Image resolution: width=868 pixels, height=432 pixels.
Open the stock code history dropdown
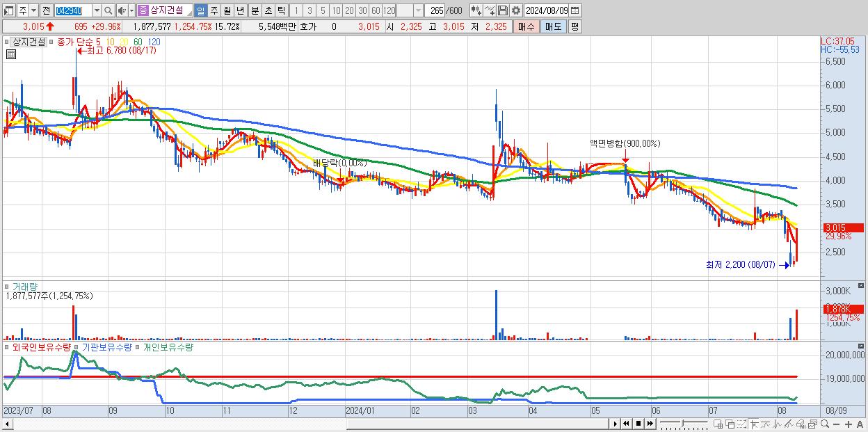(97, 10)
